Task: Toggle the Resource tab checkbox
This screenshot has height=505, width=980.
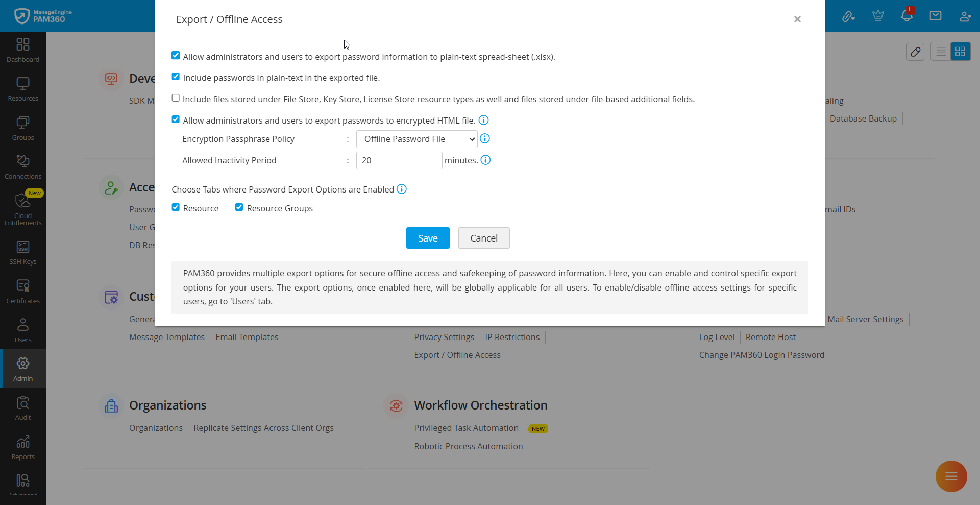Action: click(x=176, y=207)
